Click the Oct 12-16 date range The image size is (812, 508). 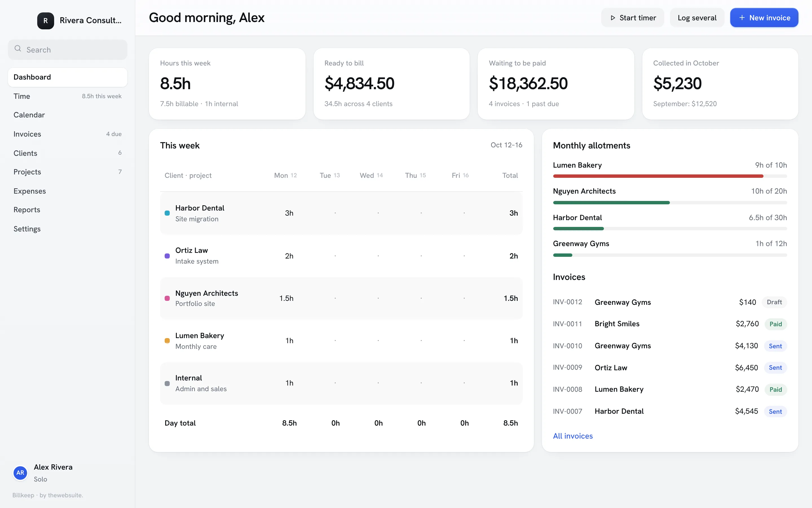click(506, 145)
